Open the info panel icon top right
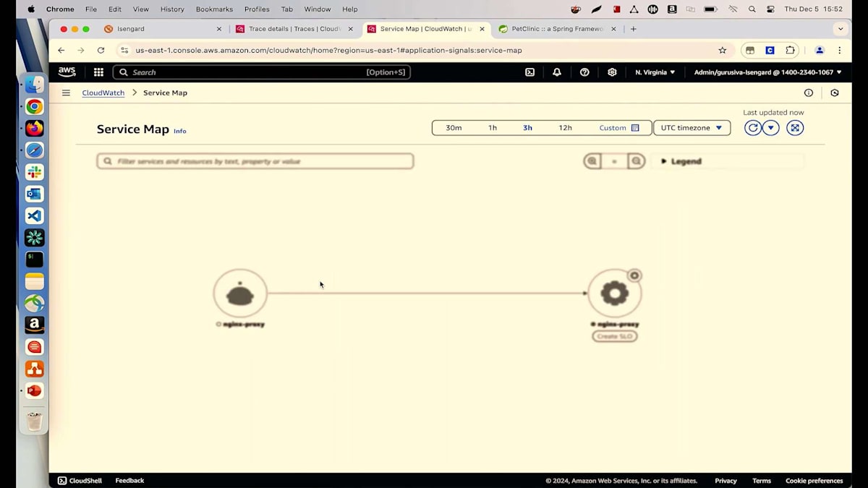 809,93
